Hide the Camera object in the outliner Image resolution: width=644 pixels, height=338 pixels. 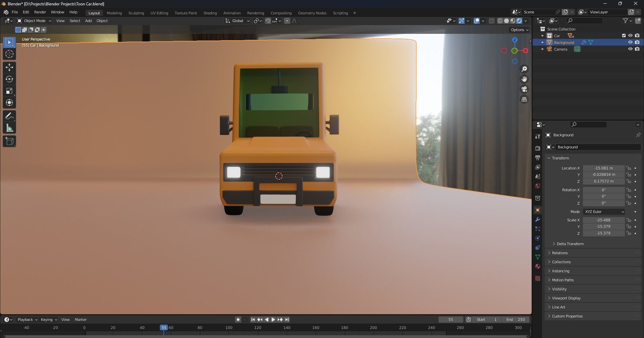pos(630,49)
